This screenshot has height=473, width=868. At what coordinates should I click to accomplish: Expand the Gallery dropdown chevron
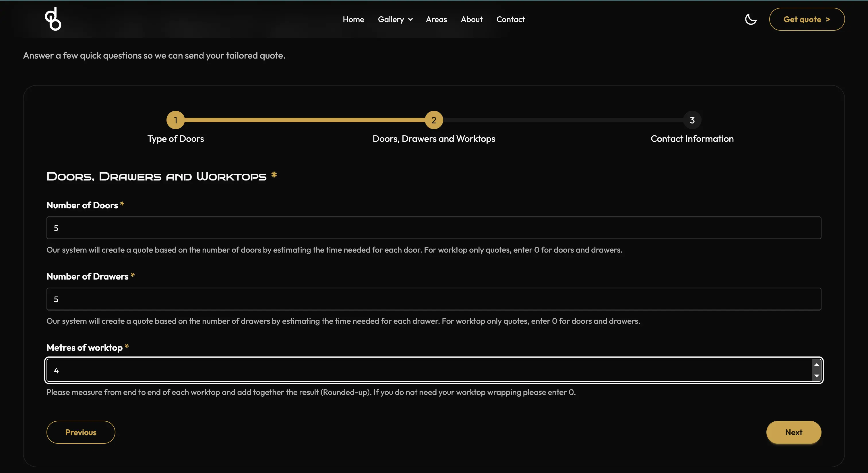click(x=410, y=20)
